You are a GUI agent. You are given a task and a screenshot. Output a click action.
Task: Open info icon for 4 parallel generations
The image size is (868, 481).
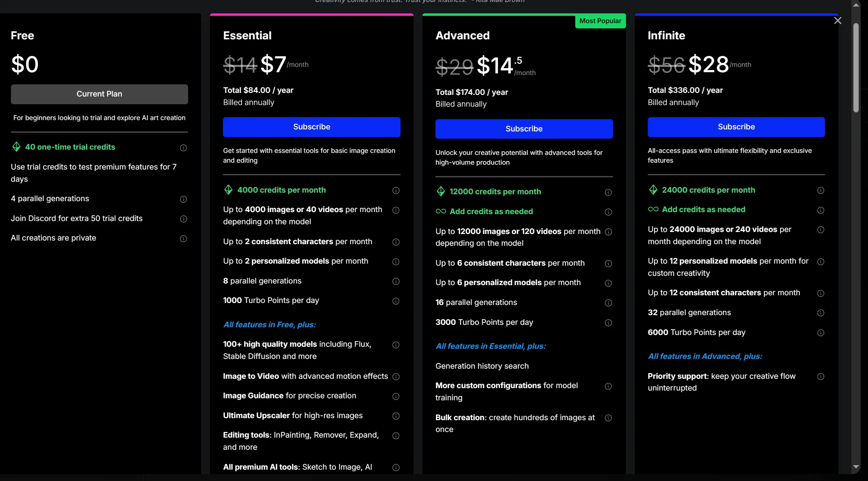183,199
